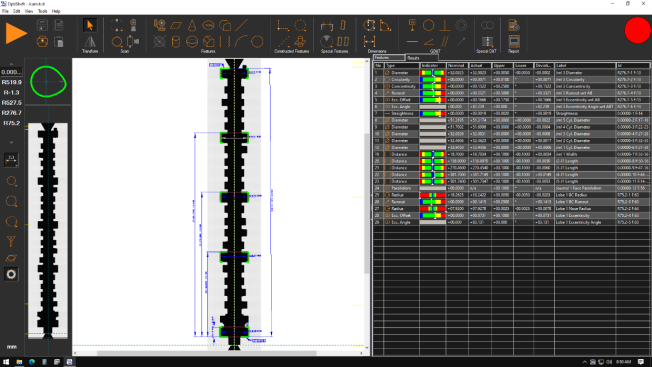Choose the linear distance dimension tool
This screenshot has height=367, width=652.
[369, 42]
